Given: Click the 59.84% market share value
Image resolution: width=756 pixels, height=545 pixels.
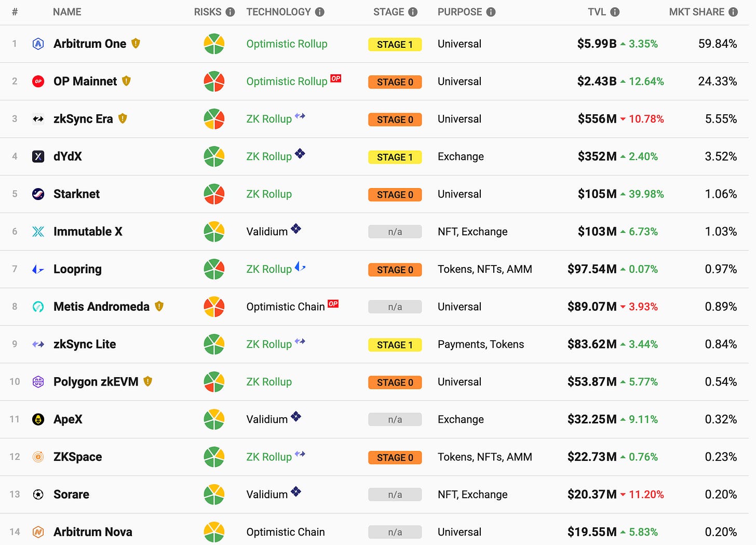Looking at the screenshot, I should coord(718,44).
